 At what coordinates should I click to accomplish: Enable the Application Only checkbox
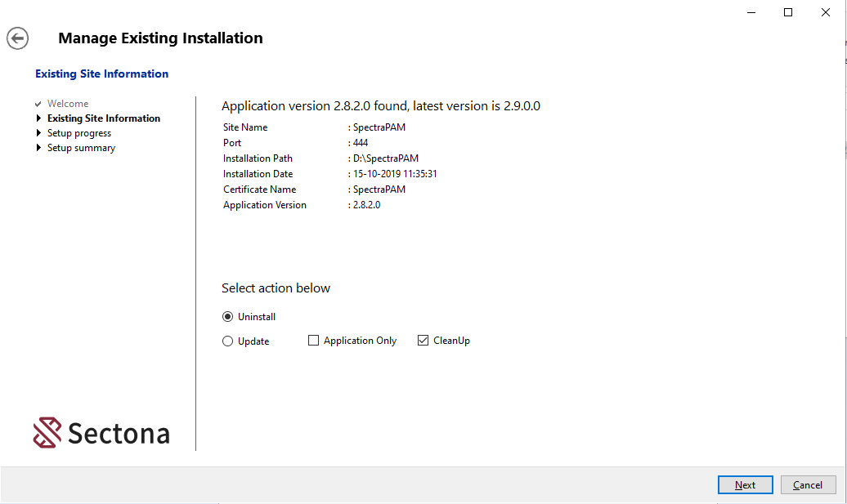click(313, 341)
